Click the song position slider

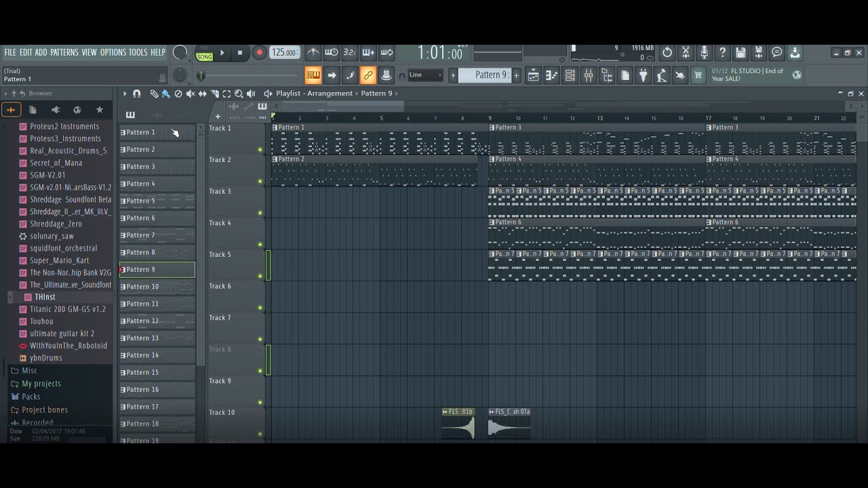pos(248,75)
